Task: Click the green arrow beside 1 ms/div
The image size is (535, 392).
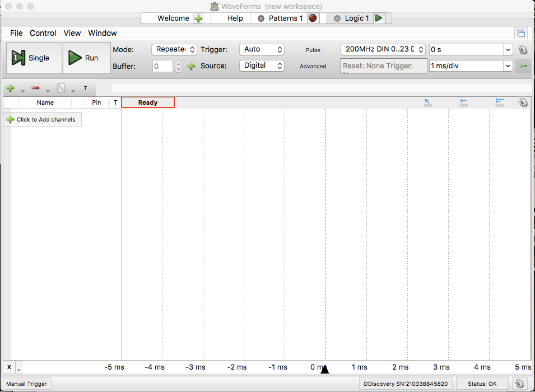Action: (x=523, y=66)
